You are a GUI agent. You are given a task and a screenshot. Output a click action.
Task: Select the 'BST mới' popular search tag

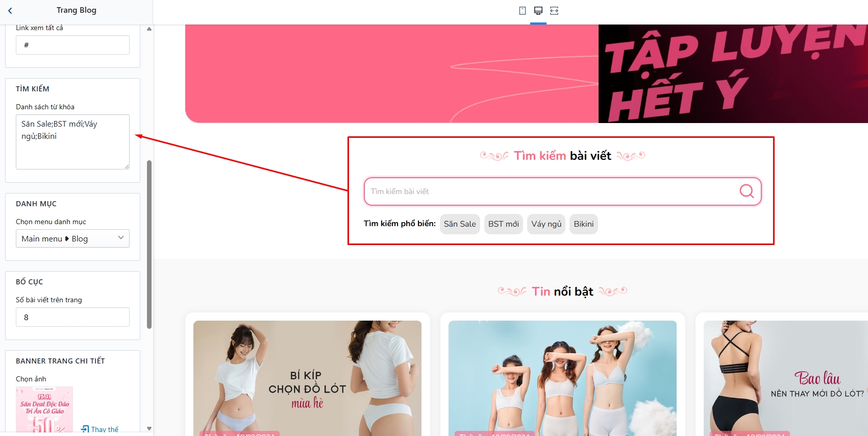504,224
